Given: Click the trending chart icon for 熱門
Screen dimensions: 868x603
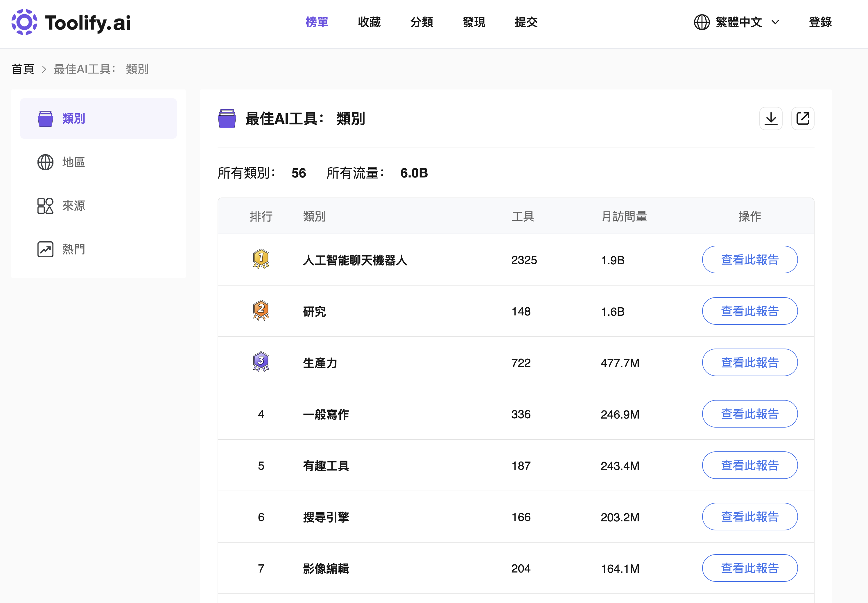Looking at the screenshot, I should click(45, 249).
